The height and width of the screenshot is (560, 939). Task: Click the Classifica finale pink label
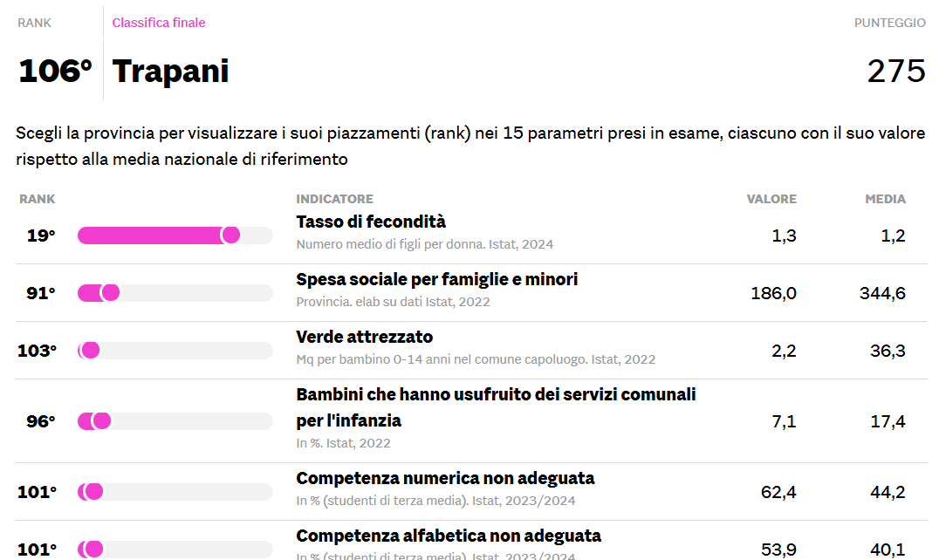coord(159,23)
